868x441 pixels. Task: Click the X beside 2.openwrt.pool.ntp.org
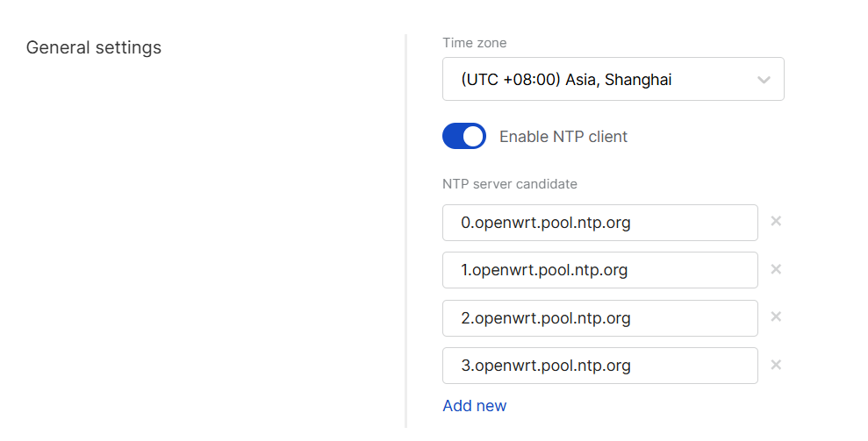tap(776, 317)
